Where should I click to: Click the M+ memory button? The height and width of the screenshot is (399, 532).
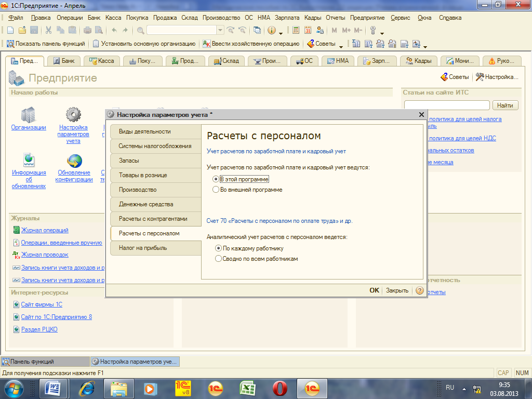click(346, 31)
